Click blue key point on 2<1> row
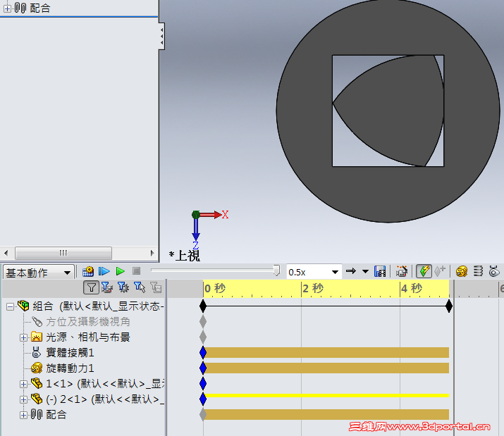The image size is (504, 436). [x=203, y=399]
